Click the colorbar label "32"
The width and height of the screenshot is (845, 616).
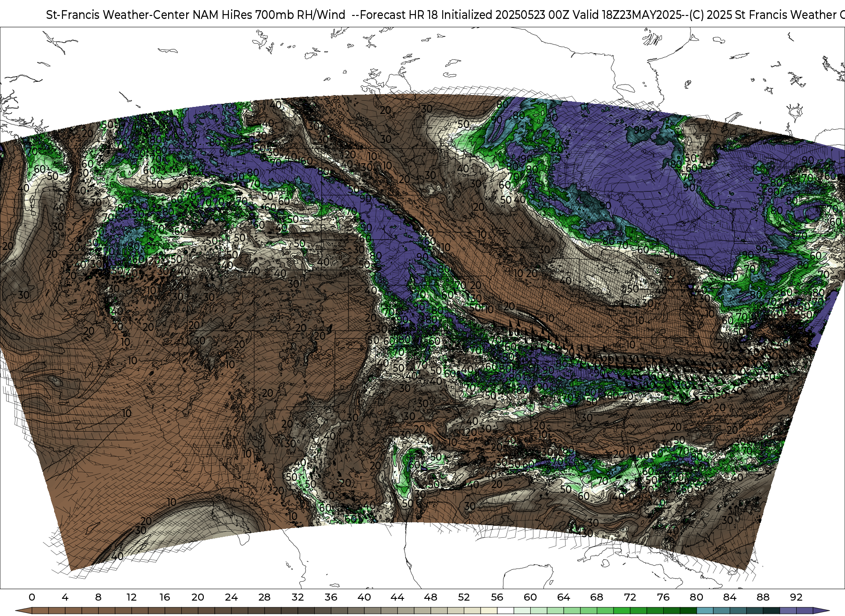[298, 597]
